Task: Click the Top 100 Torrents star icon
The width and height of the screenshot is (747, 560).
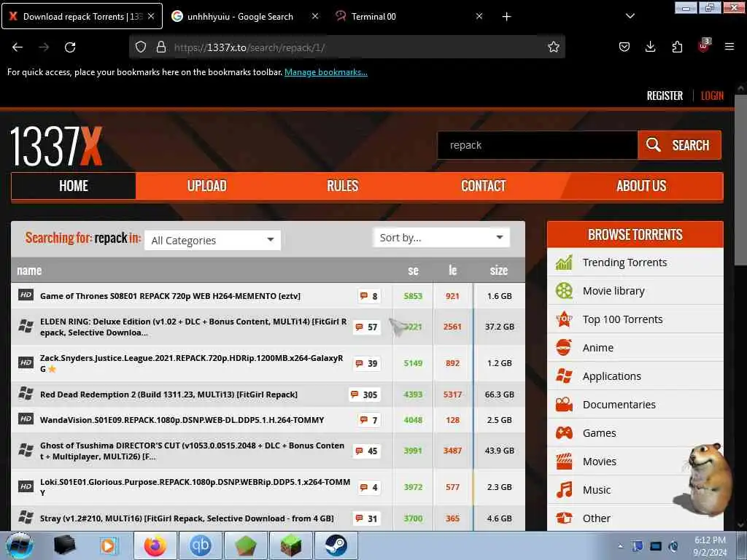Action: coord(564,319)
